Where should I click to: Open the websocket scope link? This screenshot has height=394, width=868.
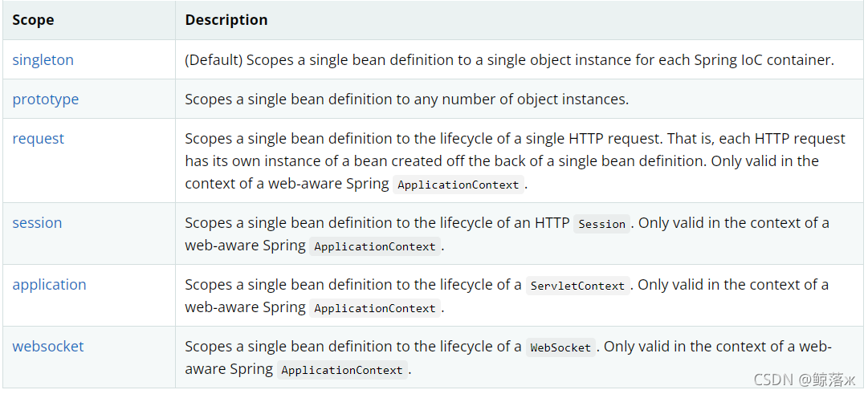(48, 347)
